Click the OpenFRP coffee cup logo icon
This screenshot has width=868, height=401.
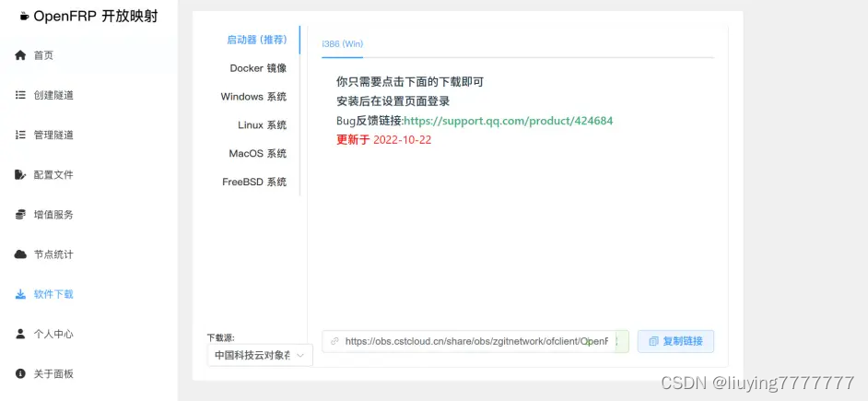(x=24, y=17)
